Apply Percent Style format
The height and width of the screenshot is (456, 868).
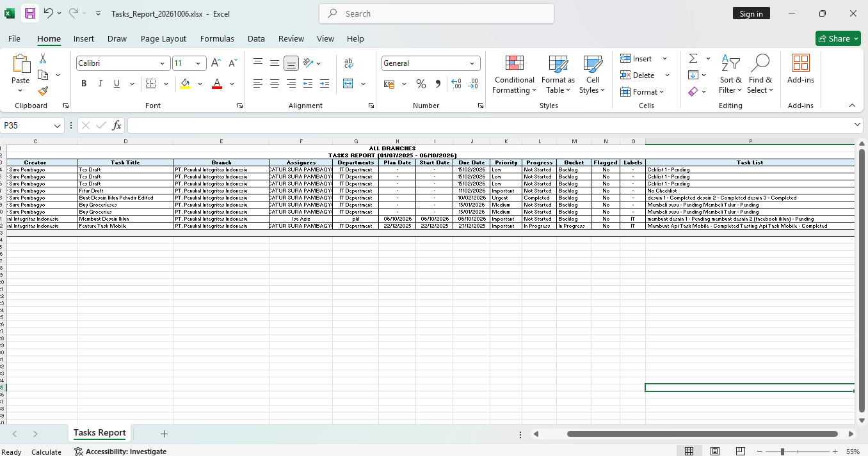(x=421, y=84)
